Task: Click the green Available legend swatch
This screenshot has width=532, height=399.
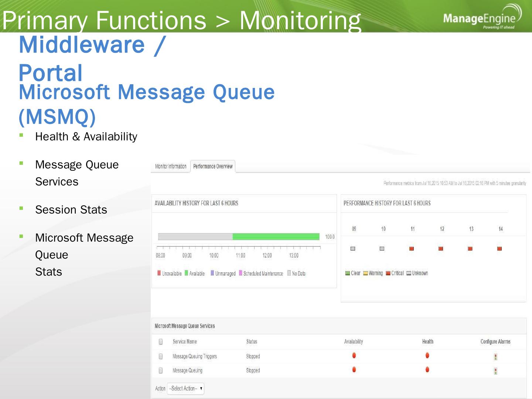Action: click(x=187, y=273)
